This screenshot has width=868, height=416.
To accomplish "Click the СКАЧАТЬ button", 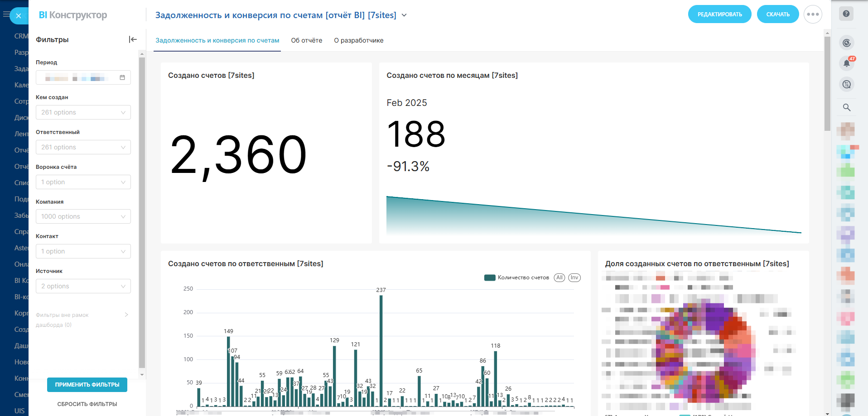I will point(778,14).
